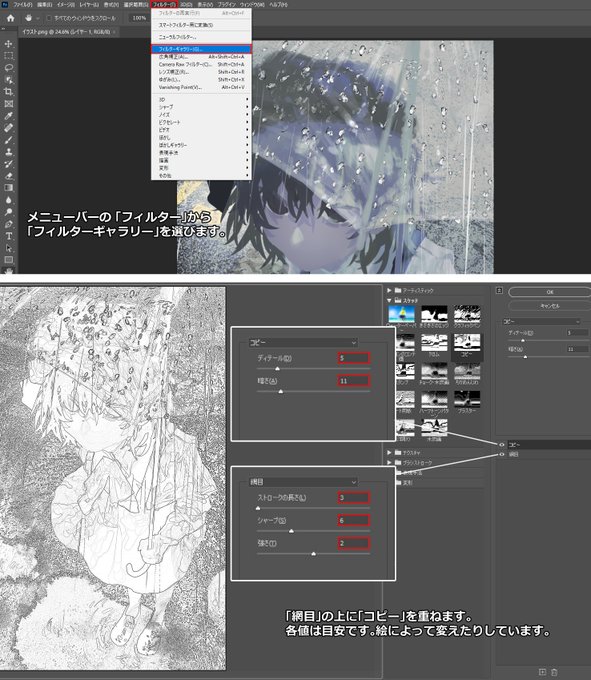Image resolution: width=591 pixels, height=680 pixels.
Task: Select the Eraser tool
Action: coord(8,176)
